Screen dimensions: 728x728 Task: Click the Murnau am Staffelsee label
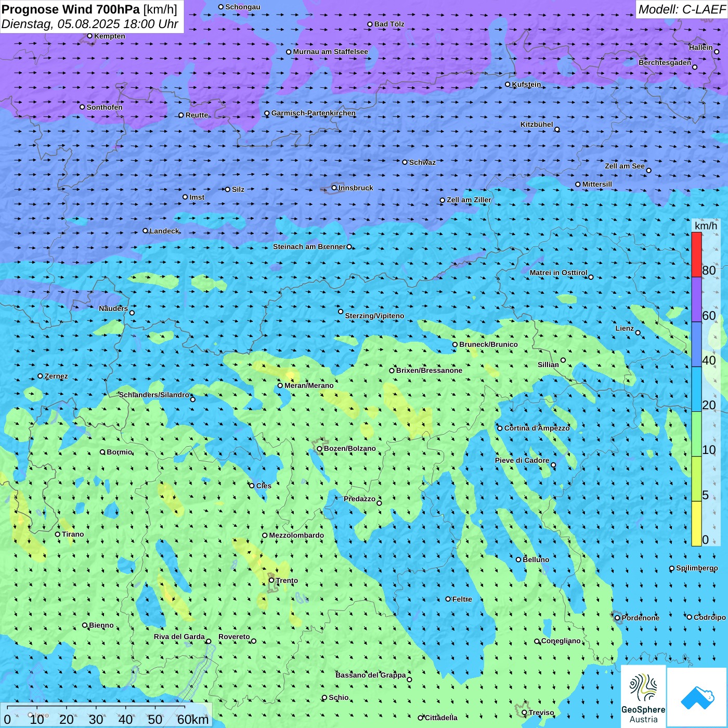(330, 51)
